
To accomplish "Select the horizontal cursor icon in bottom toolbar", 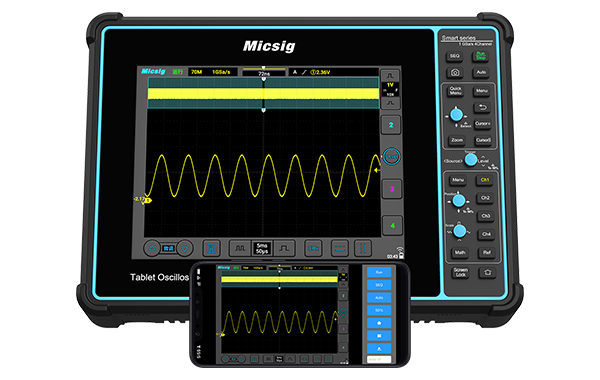I will point(339,248).
